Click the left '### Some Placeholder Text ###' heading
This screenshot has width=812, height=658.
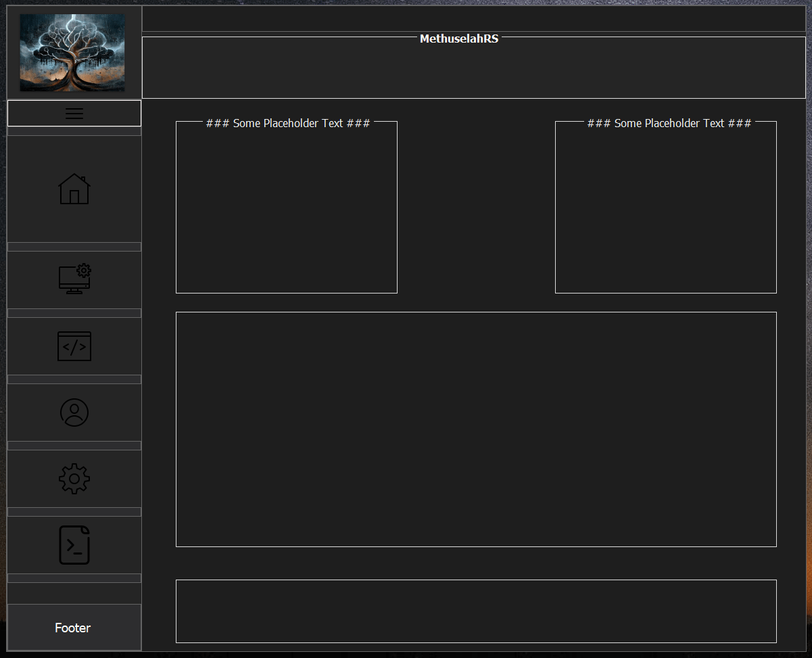coord(287,123)
